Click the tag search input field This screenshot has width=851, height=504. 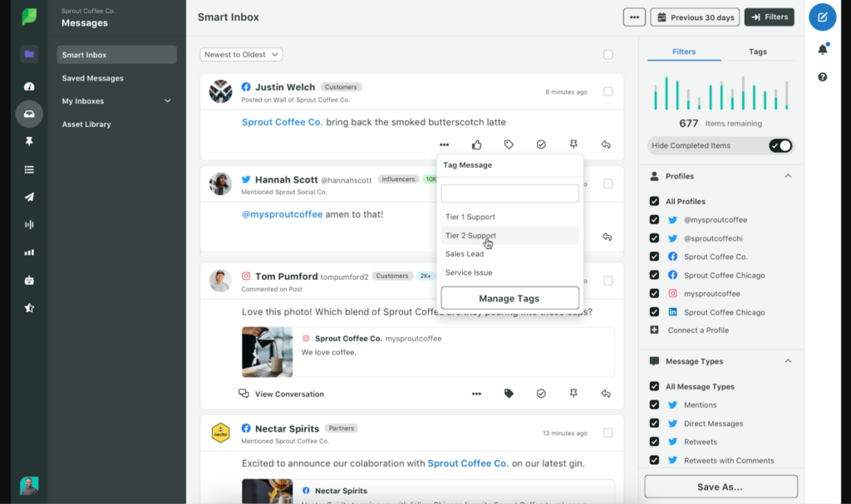[x=509, y=193]
